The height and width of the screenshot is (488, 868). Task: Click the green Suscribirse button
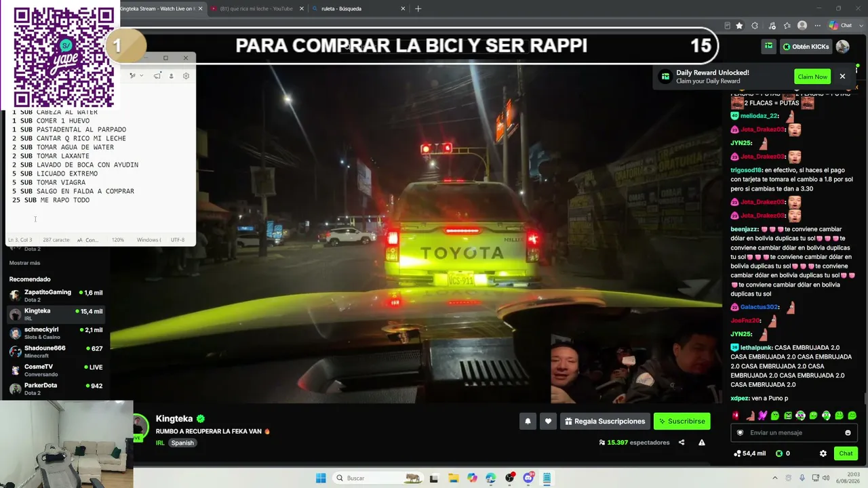(682, 421)
